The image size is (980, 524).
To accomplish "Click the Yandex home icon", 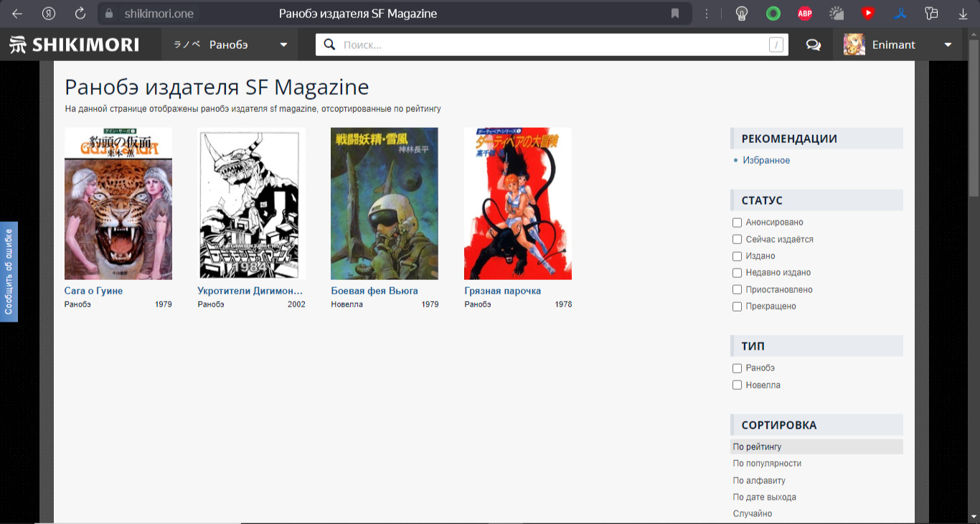I will click(x=49, y=14).
